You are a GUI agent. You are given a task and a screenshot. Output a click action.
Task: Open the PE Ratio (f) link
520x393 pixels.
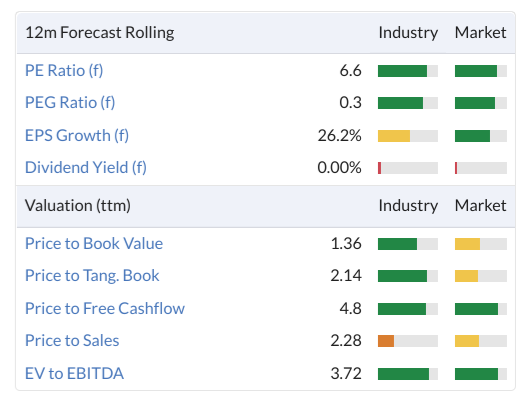[64, 71]
